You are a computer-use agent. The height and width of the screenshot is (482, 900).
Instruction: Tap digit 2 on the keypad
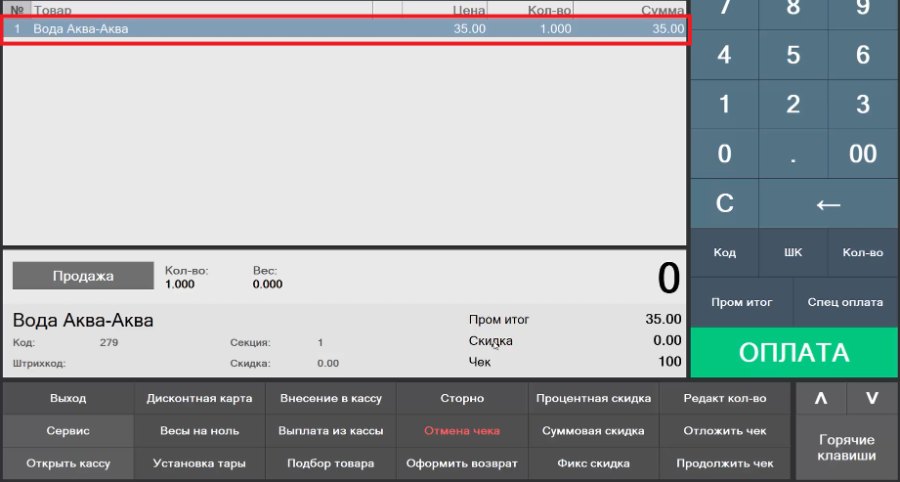[x=793, y=104]
